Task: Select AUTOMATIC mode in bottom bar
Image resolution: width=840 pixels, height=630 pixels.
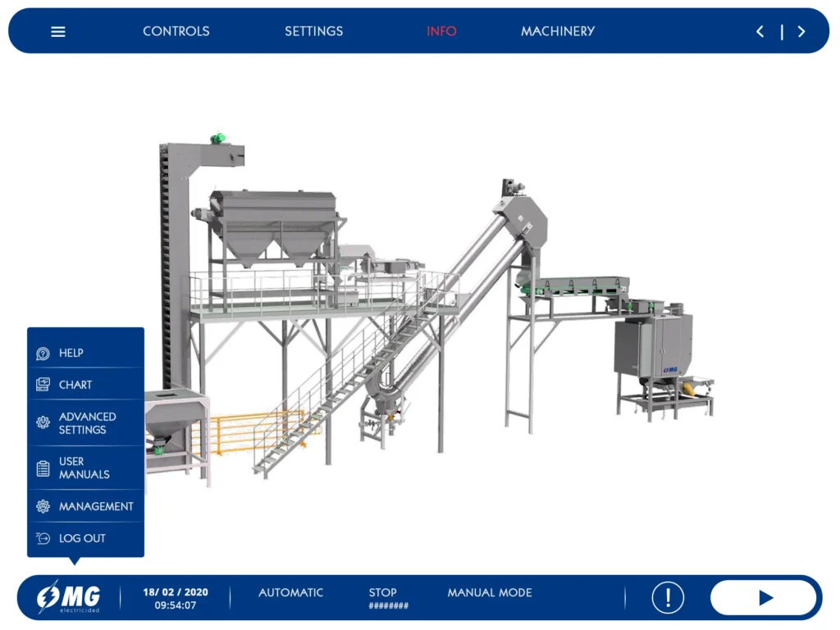Action: pos(291,592)
